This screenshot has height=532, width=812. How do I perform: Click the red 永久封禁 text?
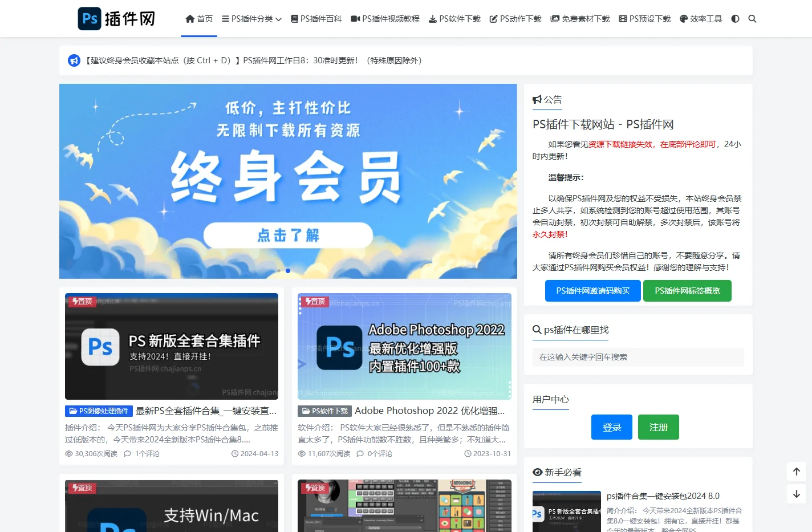tap(550, 234)
